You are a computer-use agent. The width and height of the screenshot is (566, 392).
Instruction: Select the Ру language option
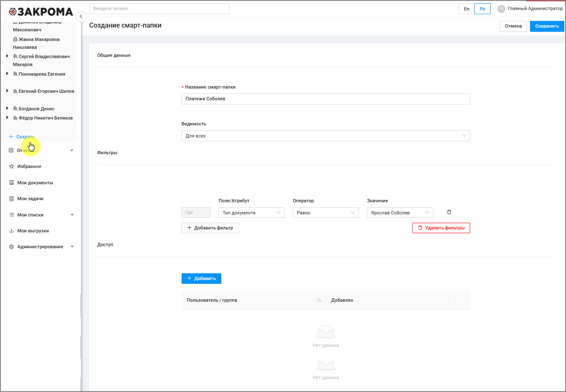click(482, 9)
